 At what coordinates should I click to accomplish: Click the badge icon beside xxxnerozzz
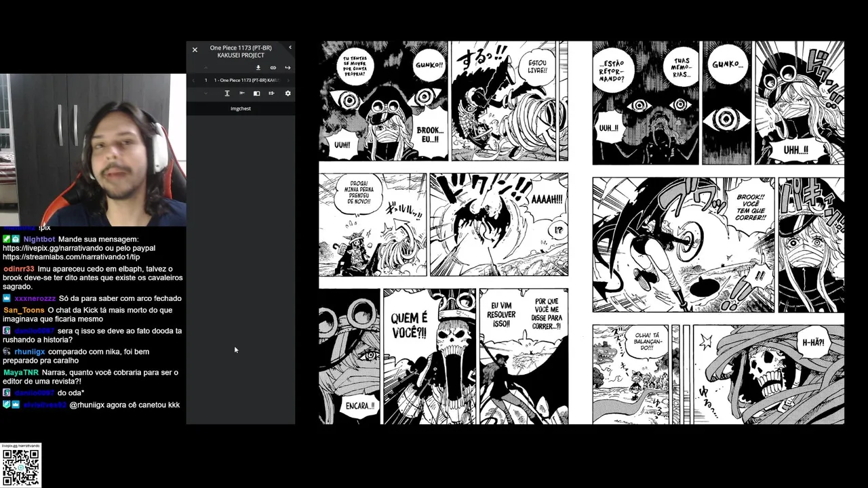pyautogui.click(x=7, y=298)
